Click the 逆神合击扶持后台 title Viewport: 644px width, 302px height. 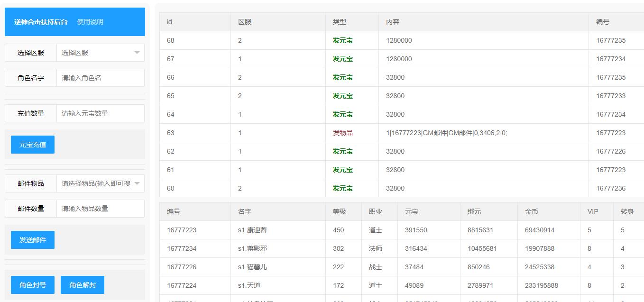41,22
